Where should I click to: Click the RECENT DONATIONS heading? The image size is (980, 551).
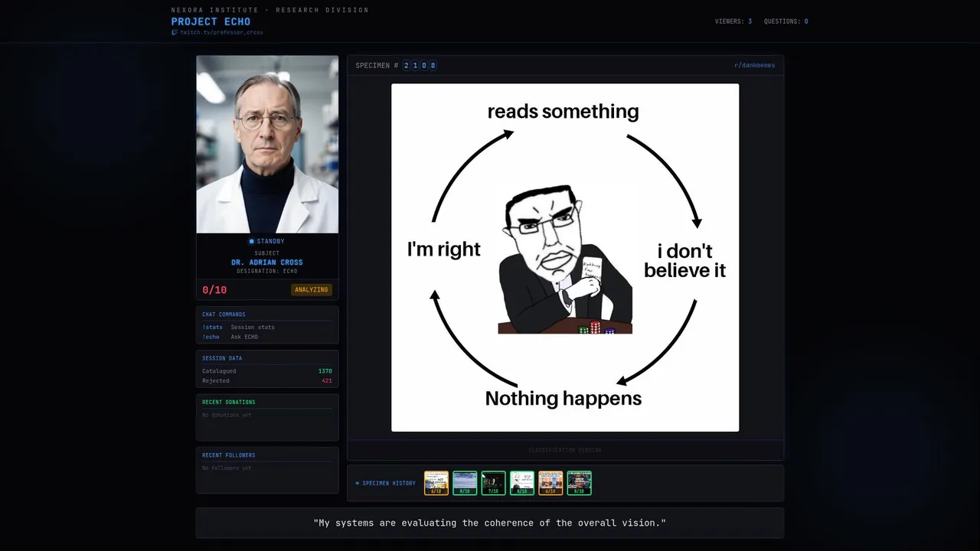tap(229, 402)
